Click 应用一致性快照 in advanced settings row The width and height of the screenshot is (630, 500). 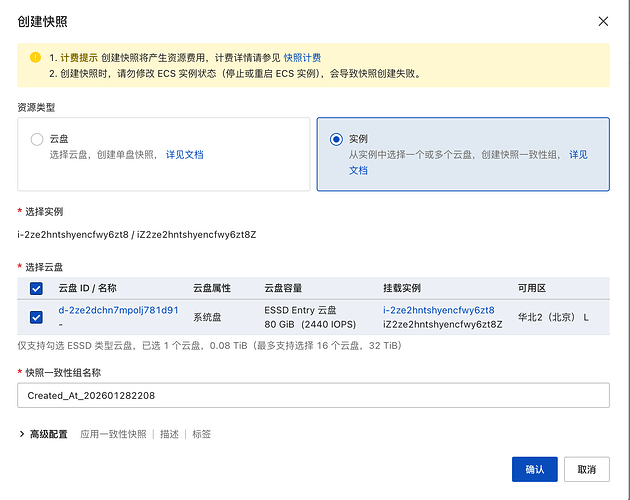(x=112, y=434)
